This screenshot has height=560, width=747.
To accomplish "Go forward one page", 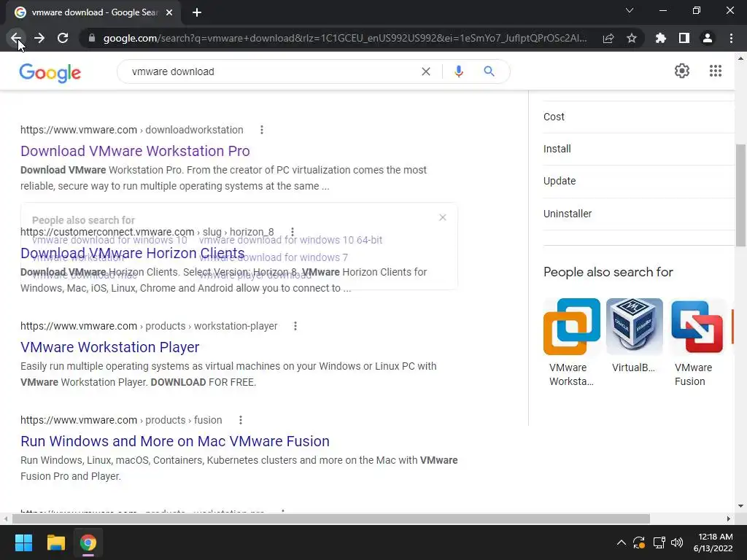I will pyautogui.click(x=39, y=38).
